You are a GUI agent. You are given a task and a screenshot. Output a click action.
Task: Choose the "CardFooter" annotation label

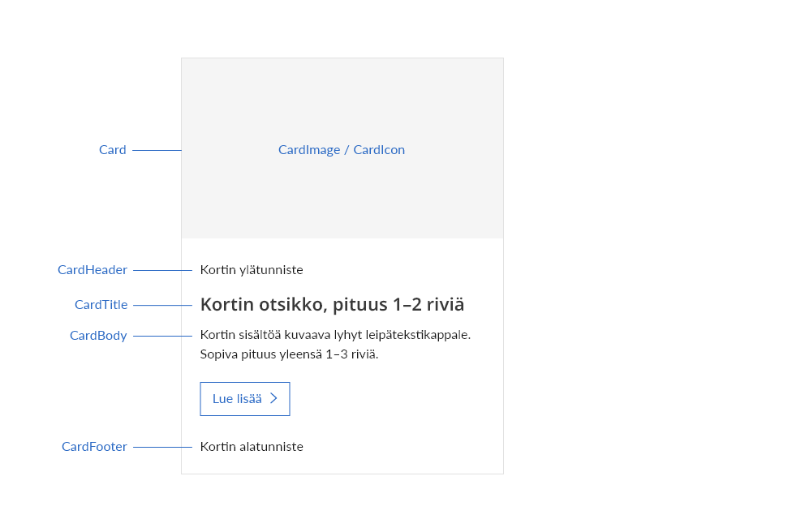point(94,447)
